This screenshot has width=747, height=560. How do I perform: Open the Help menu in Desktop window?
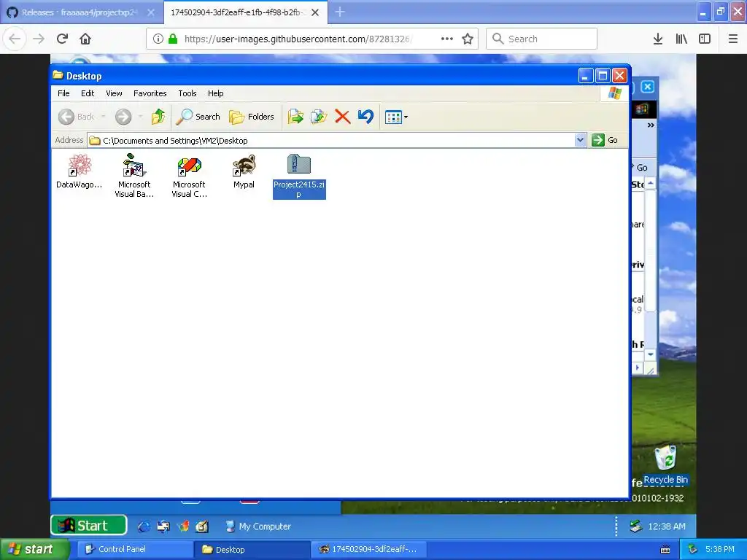(x=215, y=93)
